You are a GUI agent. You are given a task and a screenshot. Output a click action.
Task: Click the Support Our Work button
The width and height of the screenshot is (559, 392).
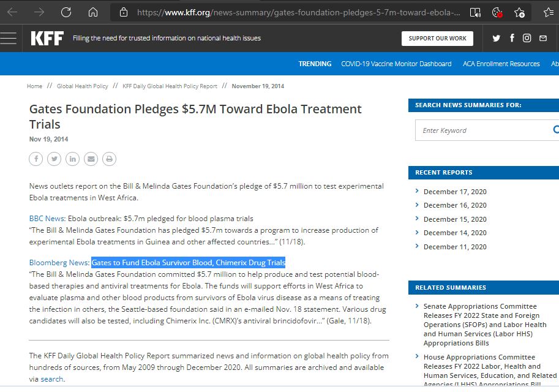[437, 39]
